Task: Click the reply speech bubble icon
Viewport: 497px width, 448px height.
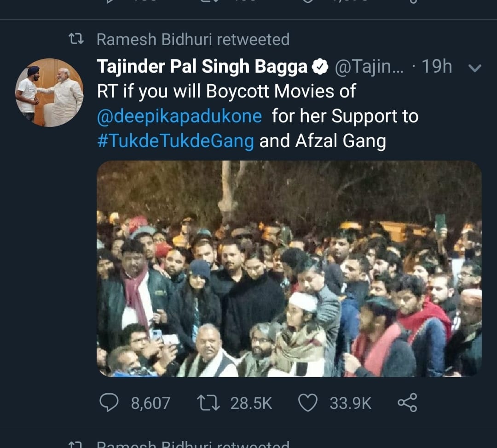Action: (109, 403)
